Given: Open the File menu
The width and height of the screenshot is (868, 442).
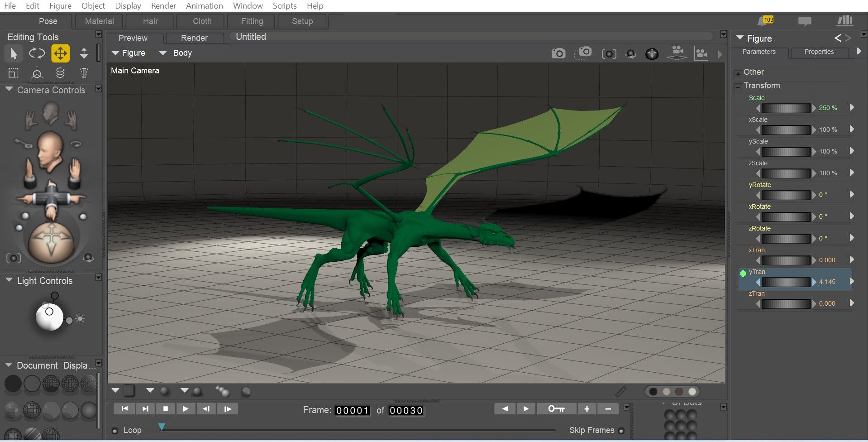Looking at the screenshot, I should pos(10,6).
